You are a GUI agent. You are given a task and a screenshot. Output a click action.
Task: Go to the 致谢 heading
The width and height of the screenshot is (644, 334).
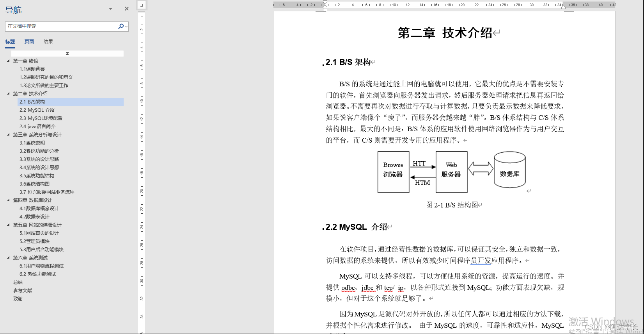click(18, 299)
